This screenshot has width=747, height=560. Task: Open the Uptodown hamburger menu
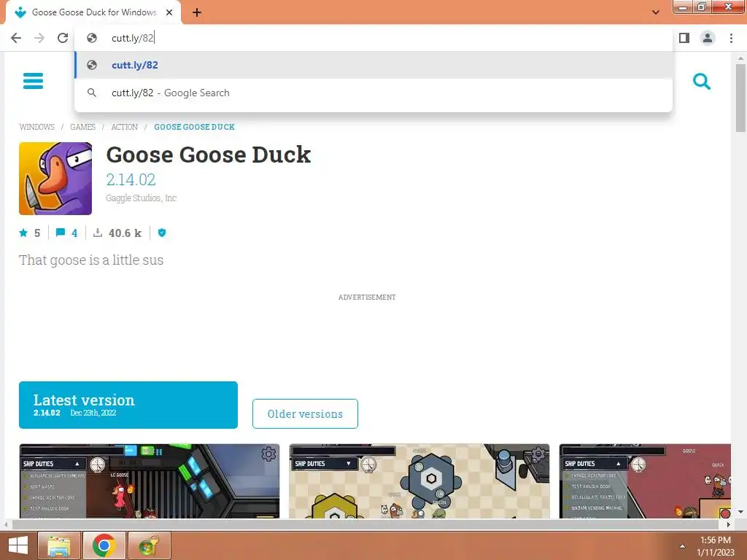pos(33,81)
